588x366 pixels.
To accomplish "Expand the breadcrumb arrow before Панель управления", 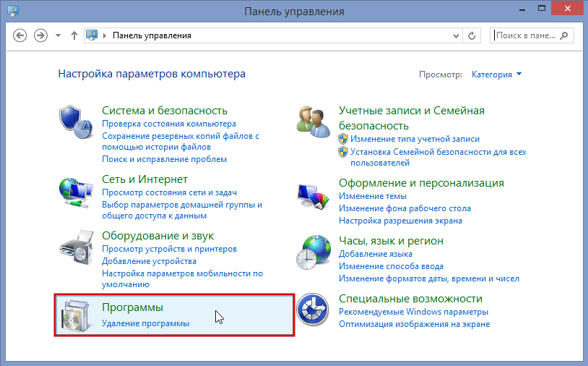I will pyautogui.click(x=105, y=35).
